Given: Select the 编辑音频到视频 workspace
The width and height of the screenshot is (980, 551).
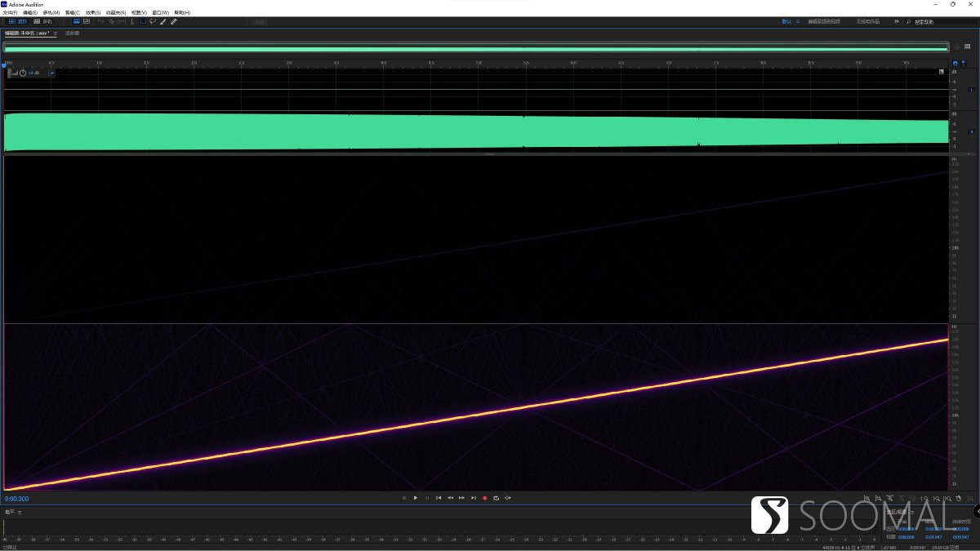Looking at the screenshot, I should (824, 21).
